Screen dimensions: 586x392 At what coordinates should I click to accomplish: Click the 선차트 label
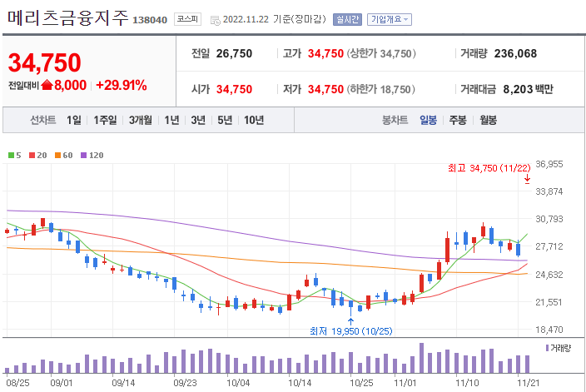(x=43, y=120)
